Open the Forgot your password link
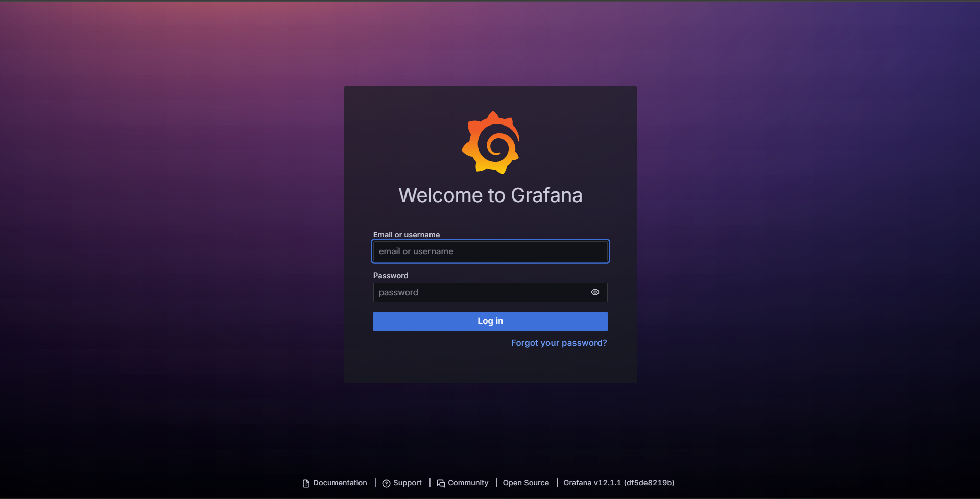The image size is (980, 499). [559, 343]
